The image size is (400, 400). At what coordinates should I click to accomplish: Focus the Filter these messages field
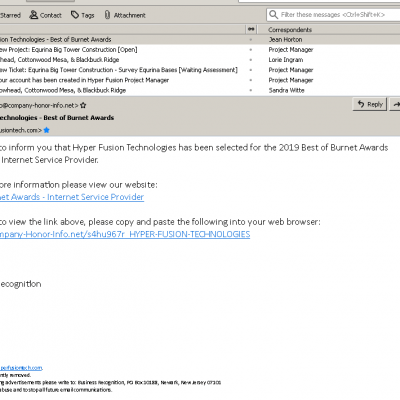tap(333, 15)
